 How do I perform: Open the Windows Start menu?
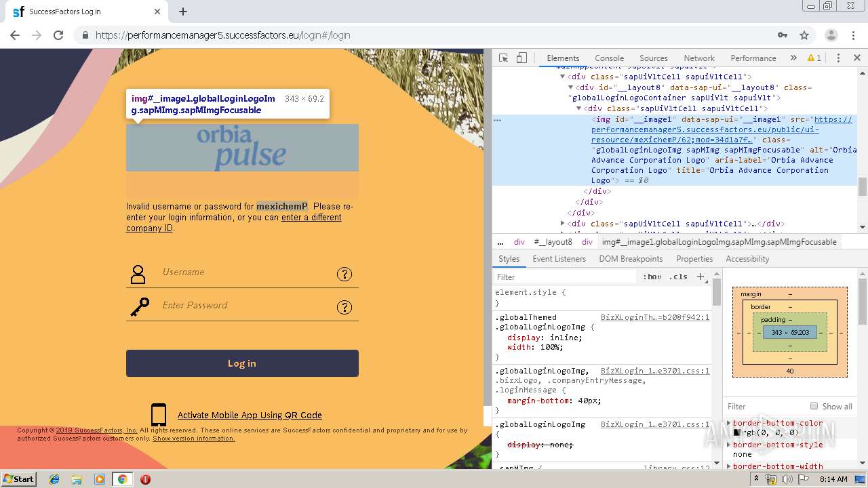pos(19,479)
